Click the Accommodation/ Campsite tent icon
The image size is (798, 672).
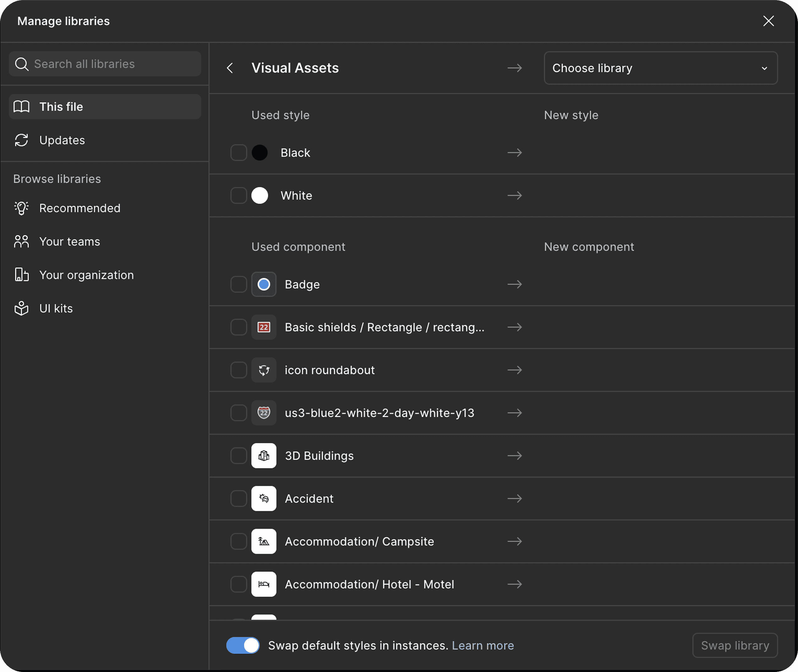pos(264,541)
